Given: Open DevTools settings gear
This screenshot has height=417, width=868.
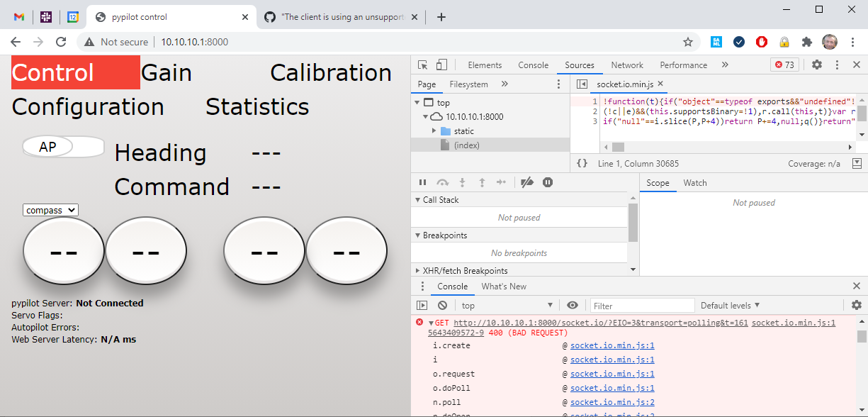Looking at the screenshot, I should (x=817, y=65).
